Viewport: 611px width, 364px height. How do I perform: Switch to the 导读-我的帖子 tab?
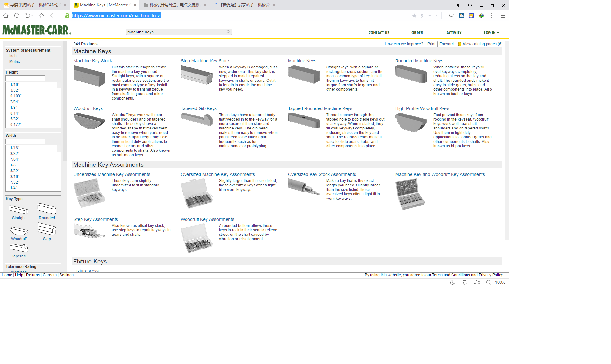(x=35, y=5)
